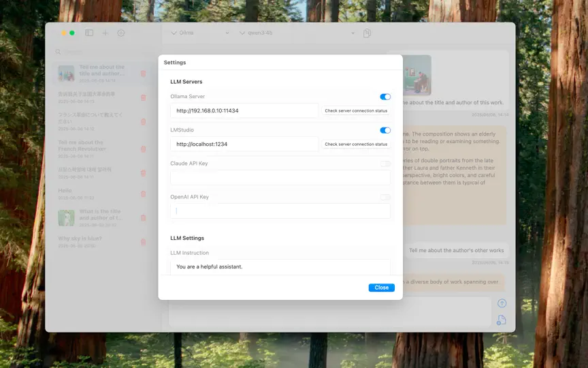Toggle the sidebar panel icon
588x368 pixels.
(x=89, y=33)
